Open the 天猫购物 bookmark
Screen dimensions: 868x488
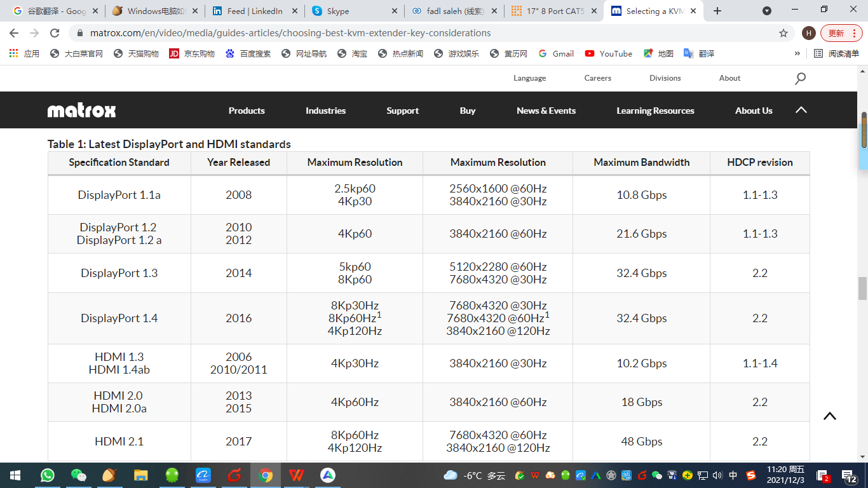point(136,54)
